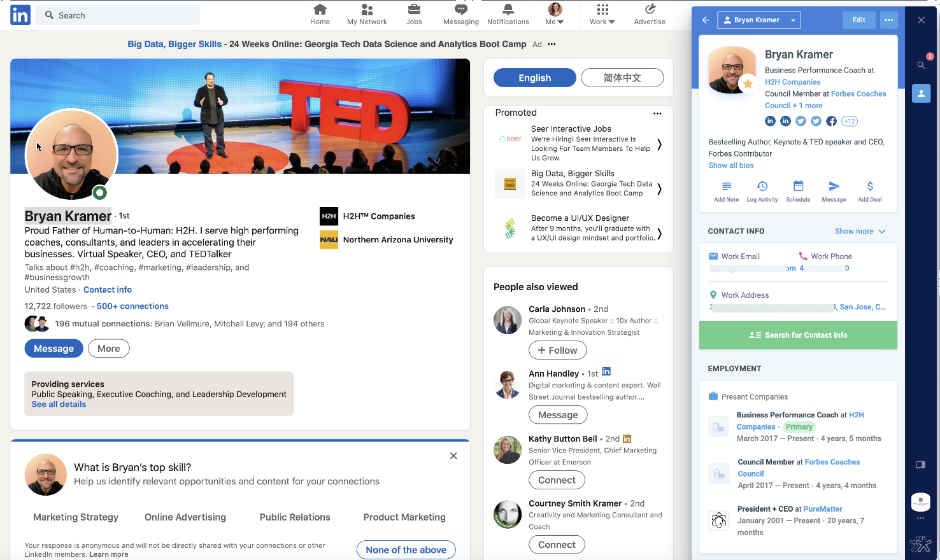Click Edit button in sidebar
940x560 pixels.
click(858, 20)
